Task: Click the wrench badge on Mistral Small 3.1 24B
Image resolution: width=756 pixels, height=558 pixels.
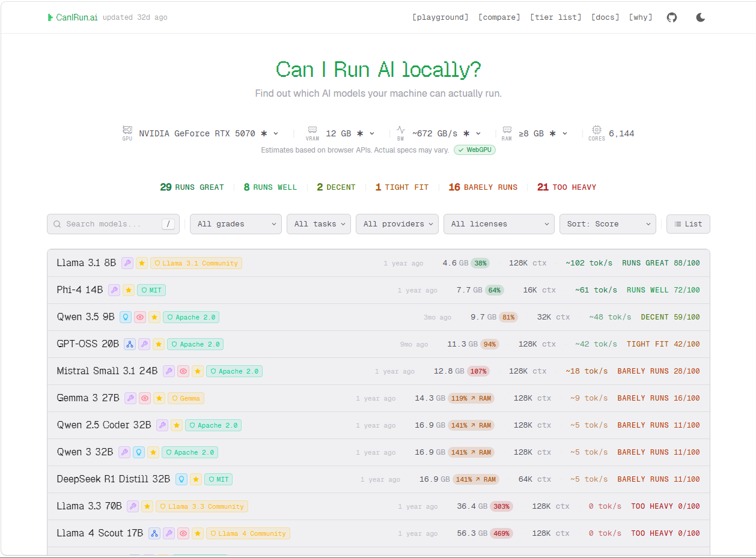Action: coord(169,371)
